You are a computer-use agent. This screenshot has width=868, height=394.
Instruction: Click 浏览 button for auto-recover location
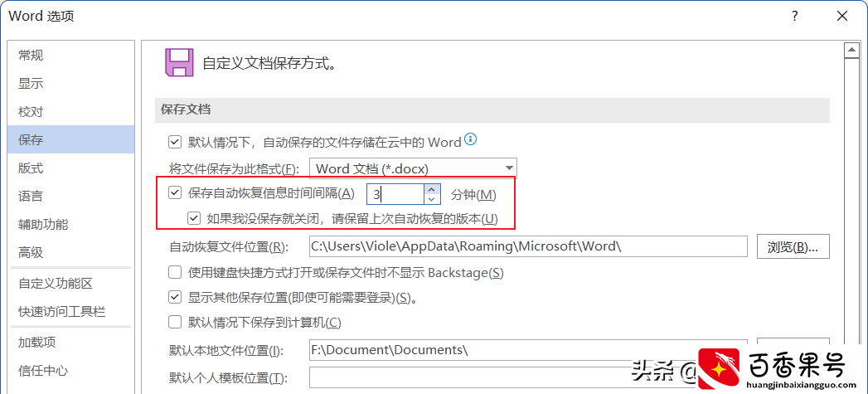coord(793,246)
